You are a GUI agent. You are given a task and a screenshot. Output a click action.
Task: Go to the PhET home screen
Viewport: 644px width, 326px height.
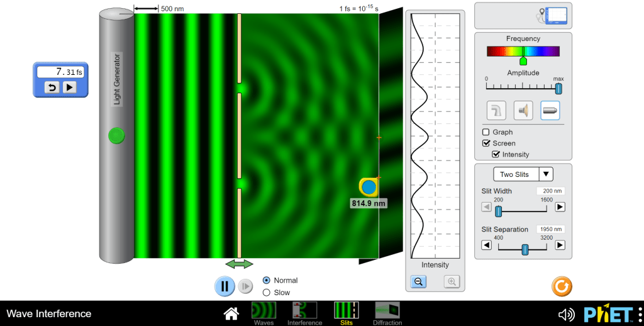[231, 313]
